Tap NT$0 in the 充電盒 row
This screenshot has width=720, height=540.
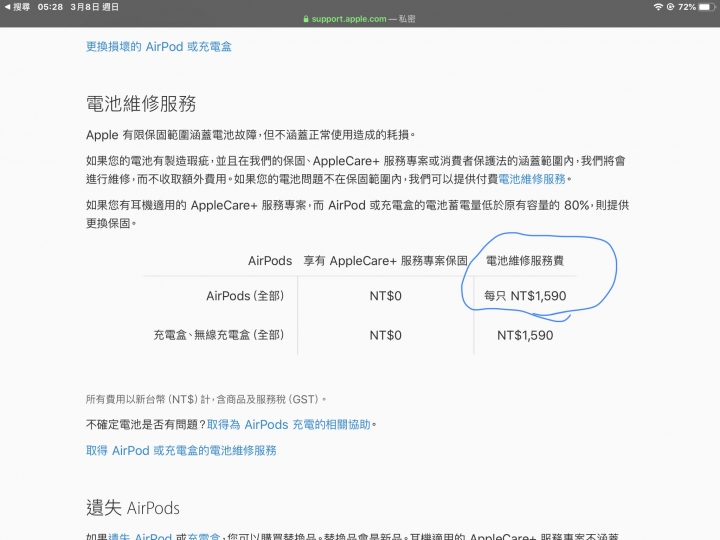pyautogui.click(x=386, y=335)
